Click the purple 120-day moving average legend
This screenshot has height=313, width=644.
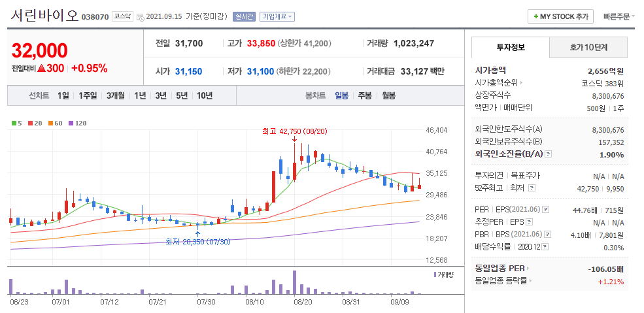77,123
